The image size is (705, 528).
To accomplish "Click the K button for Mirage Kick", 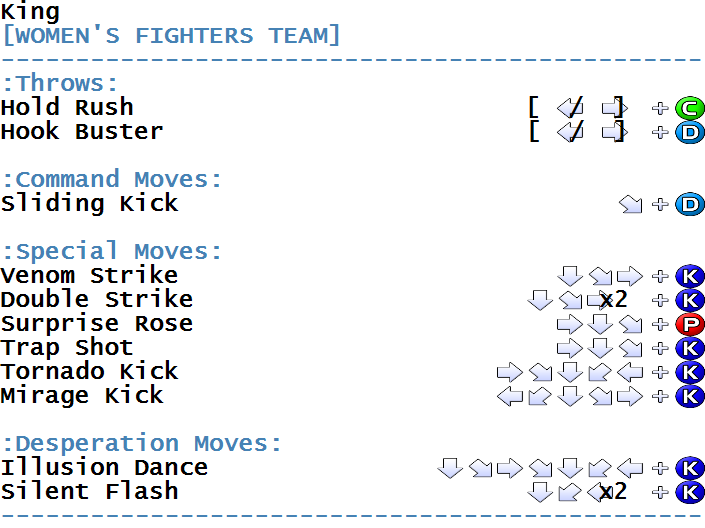I will 690,396.
